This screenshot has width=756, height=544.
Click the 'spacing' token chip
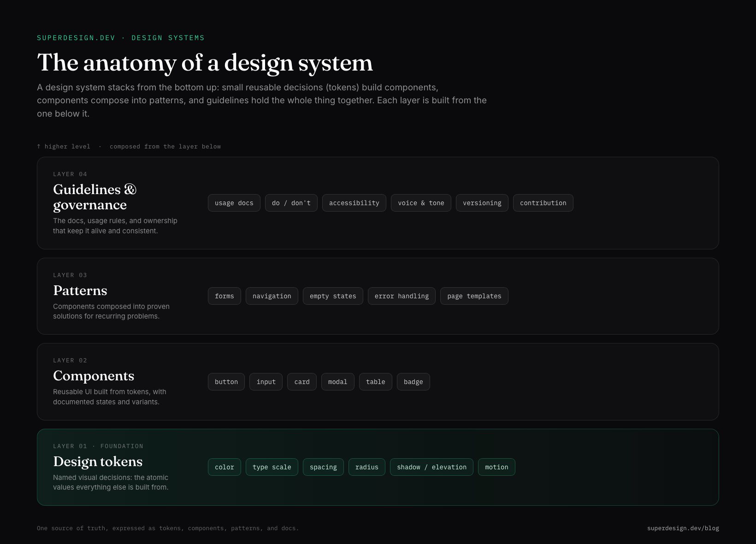(x=323, y=467)
